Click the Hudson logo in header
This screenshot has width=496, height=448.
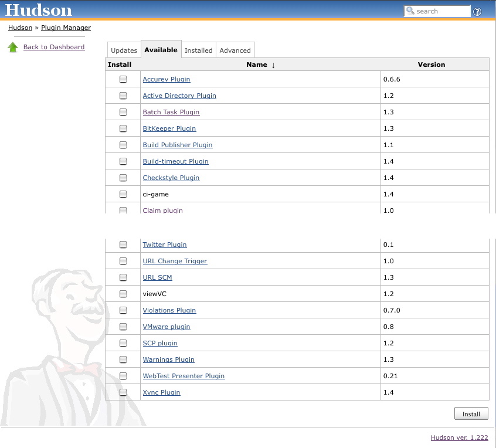point(39,10)
